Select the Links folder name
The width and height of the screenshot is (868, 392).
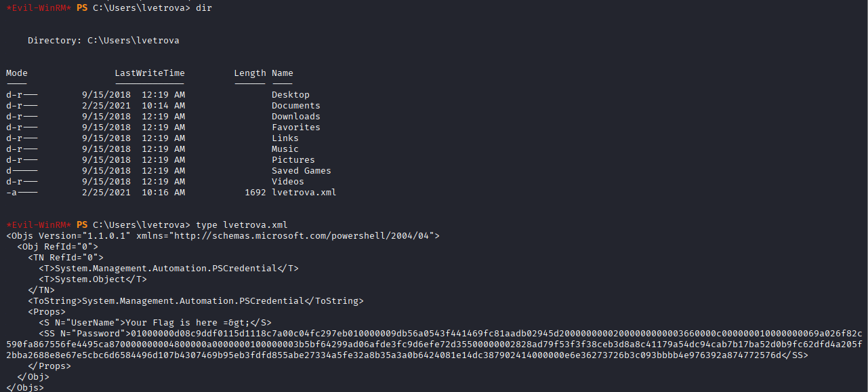pyautogui.click(x=285, y=138)
